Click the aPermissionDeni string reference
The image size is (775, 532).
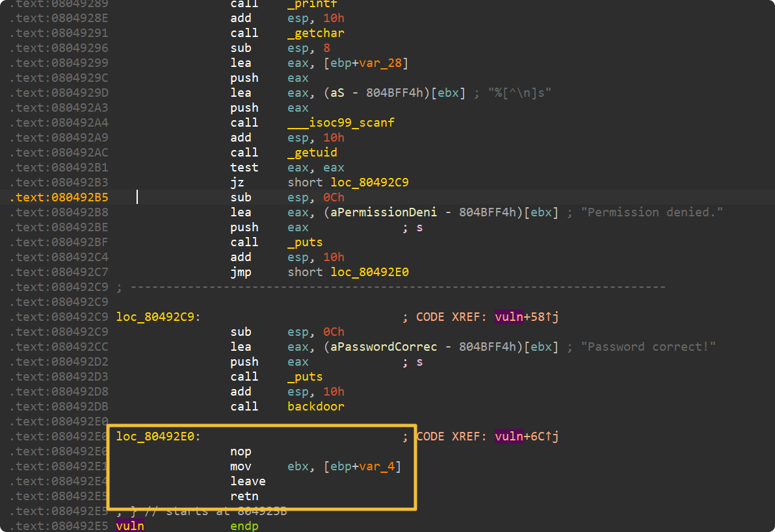(384, 212)
